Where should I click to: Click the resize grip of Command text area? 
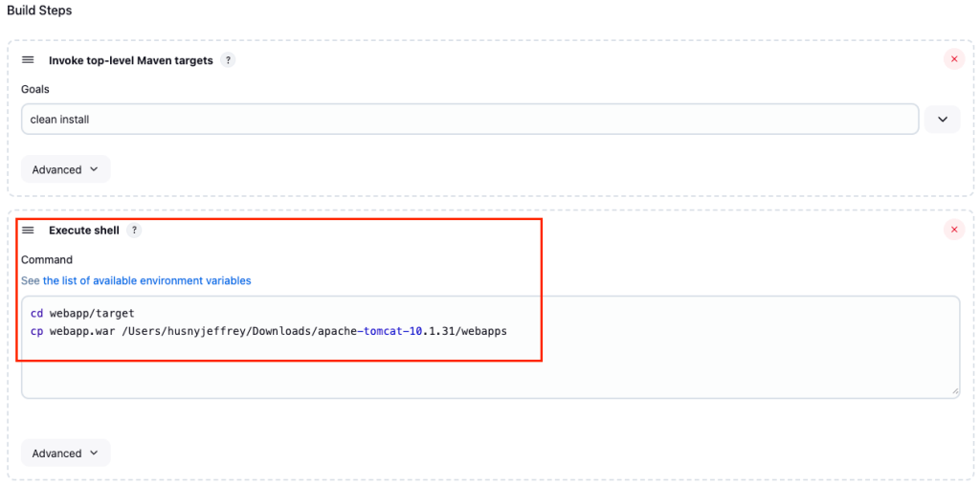click(x=954, y=391)
